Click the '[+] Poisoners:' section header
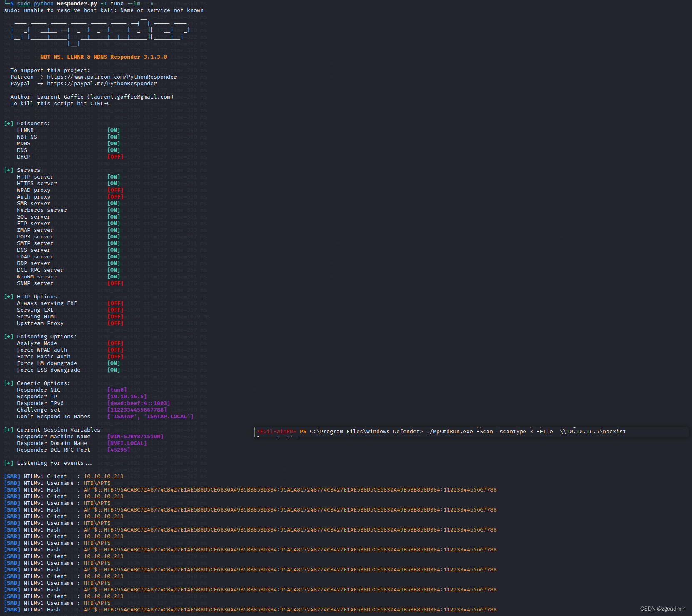The image size is (692, 616). [27, 124]
